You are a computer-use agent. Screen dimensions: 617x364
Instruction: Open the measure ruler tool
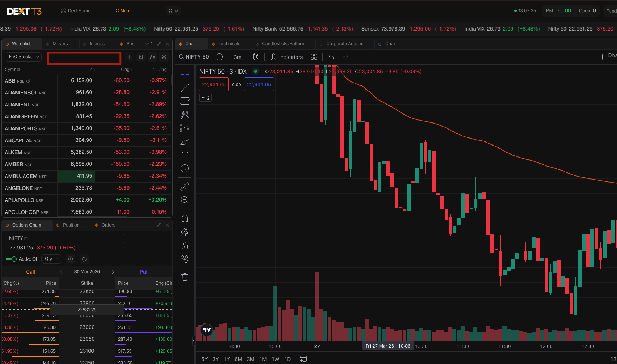(185, 186)
